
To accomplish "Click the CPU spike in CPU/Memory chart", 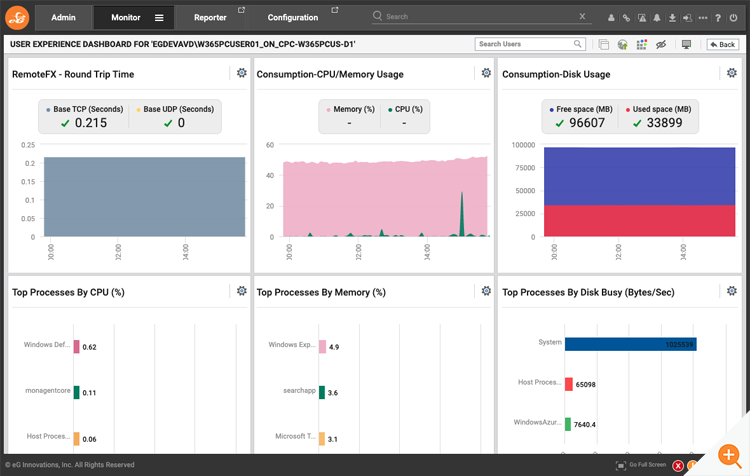I will point(462,213).
